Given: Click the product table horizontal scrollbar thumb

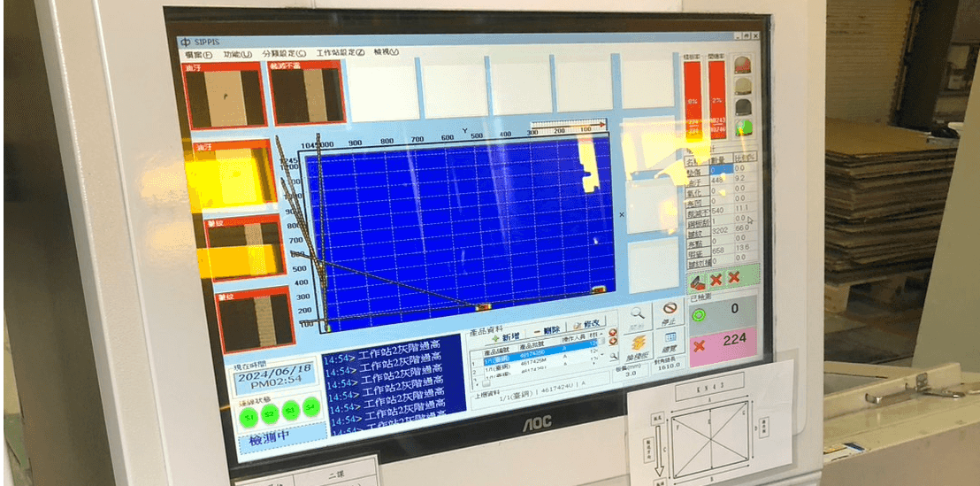Looking at the screenshot, I should click(486, 383).
